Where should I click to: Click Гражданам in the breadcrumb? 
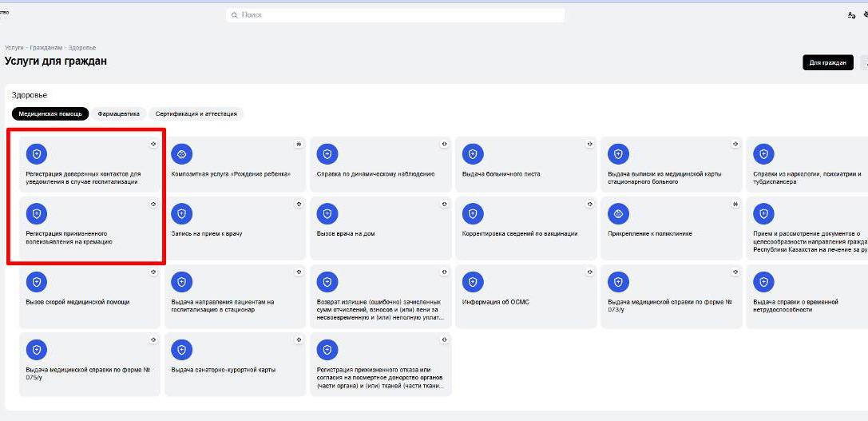45,48
